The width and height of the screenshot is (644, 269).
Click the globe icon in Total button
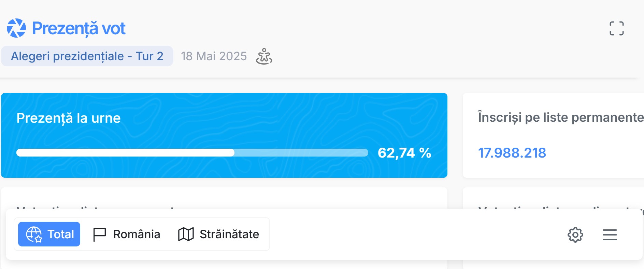[x=34, y=234]
